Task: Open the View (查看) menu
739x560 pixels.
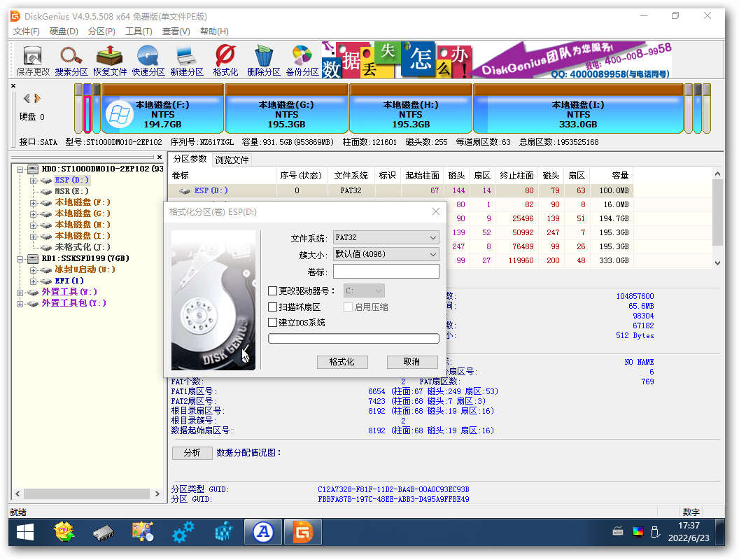Action: point(176,31)
